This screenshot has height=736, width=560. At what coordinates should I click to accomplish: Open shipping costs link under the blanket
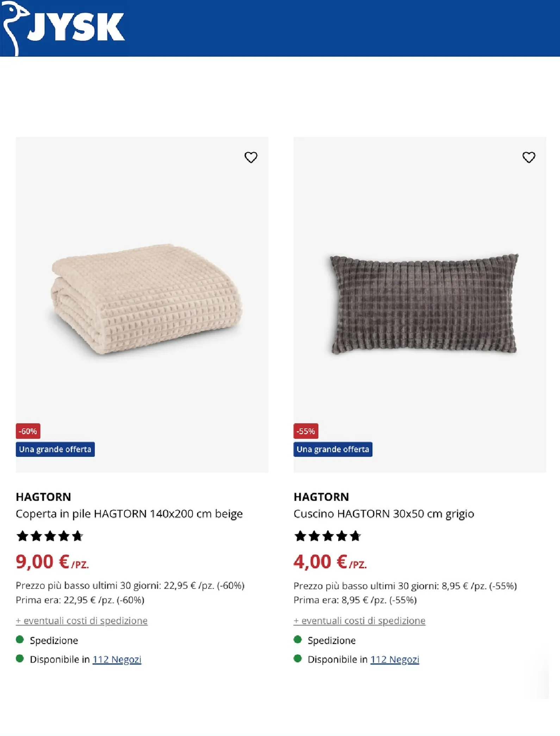pos(82,620)
